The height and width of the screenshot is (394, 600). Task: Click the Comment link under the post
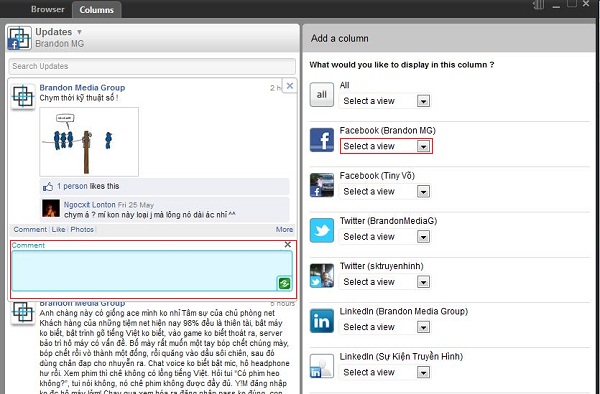pos(30,230)
